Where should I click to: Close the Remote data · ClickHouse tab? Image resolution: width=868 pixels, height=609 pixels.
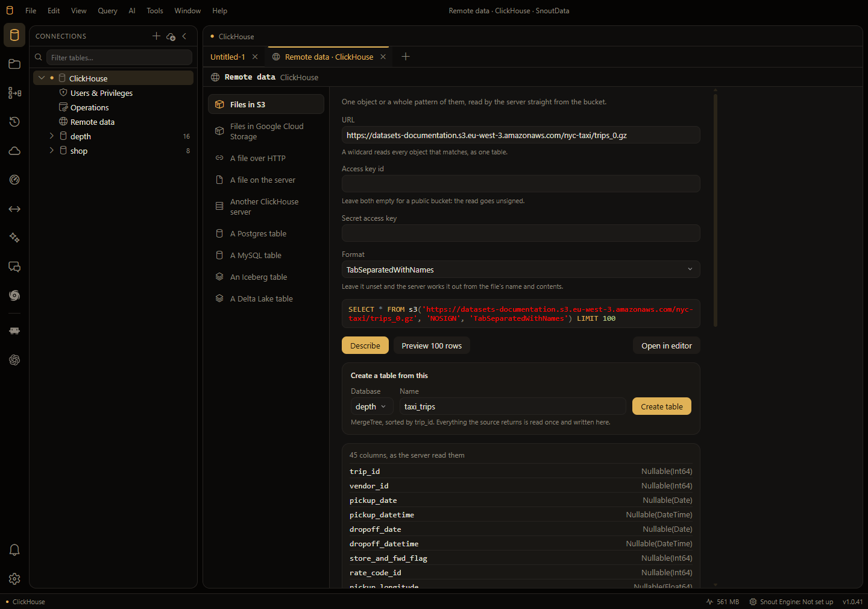coord(383,57)
